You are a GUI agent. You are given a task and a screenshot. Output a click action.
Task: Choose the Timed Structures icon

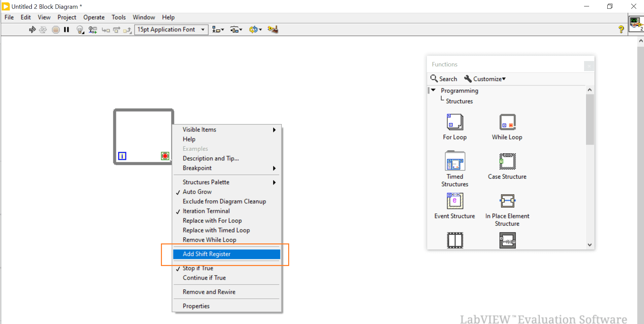point(454,162)
